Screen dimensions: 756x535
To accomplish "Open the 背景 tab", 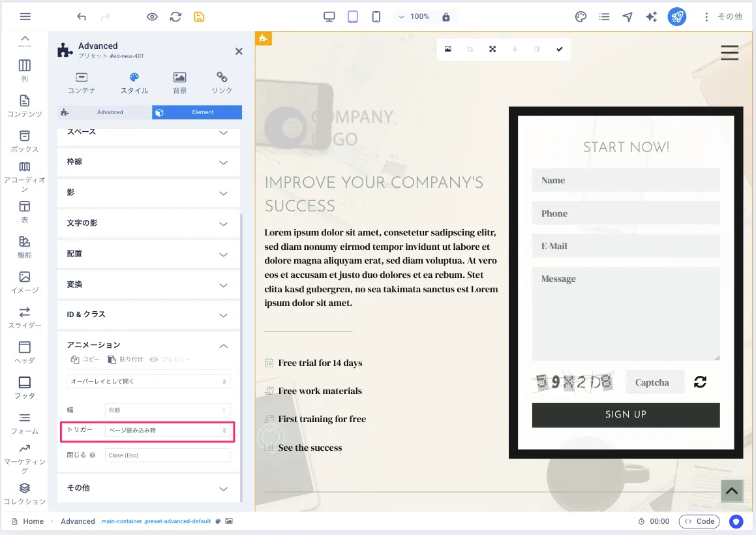I will coord(180,83).
